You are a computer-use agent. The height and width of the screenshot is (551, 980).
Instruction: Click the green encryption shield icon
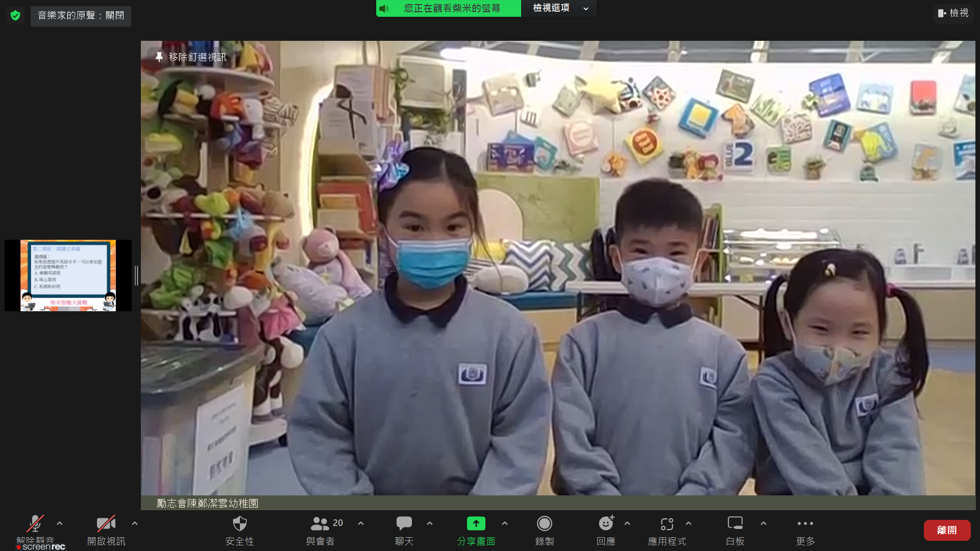point(15,15)
